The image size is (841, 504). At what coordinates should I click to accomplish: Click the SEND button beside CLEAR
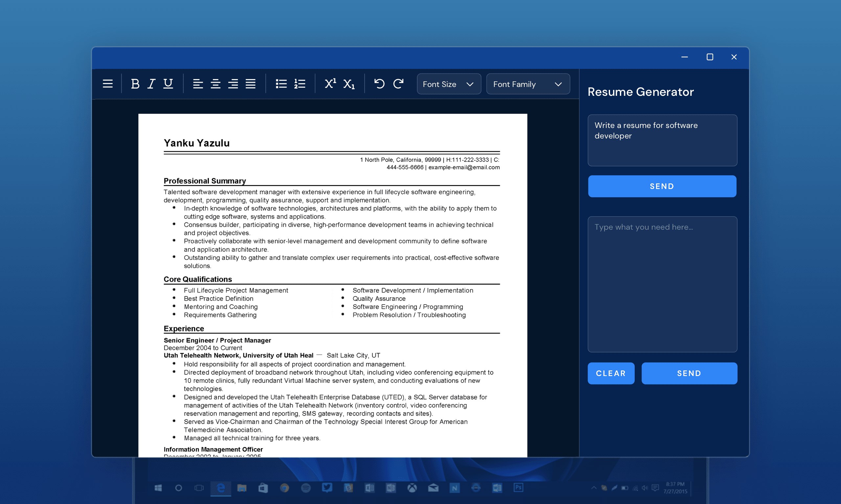click(x=689, y=373)
